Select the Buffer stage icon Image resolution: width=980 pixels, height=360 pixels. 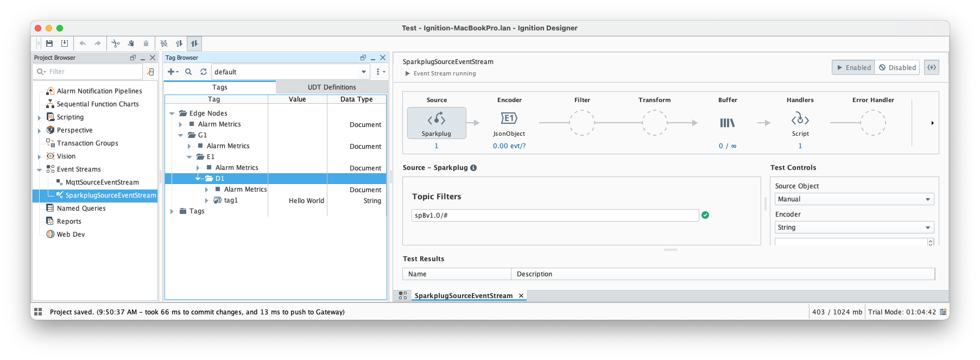(728, 123)
